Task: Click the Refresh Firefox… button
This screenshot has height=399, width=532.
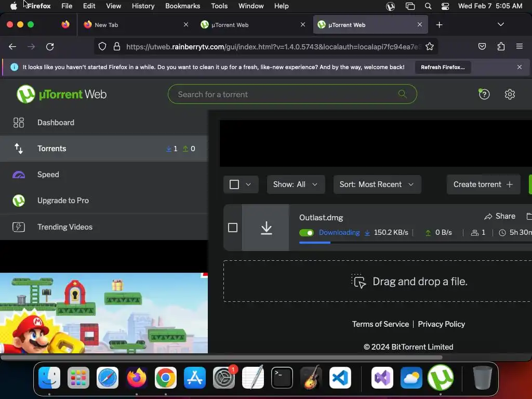Action: tap(443, 67)
